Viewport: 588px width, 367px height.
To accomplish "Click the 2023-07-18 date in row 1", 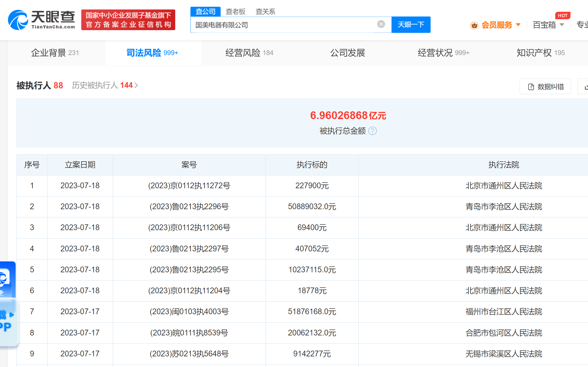I will click(x=80, y=186).
